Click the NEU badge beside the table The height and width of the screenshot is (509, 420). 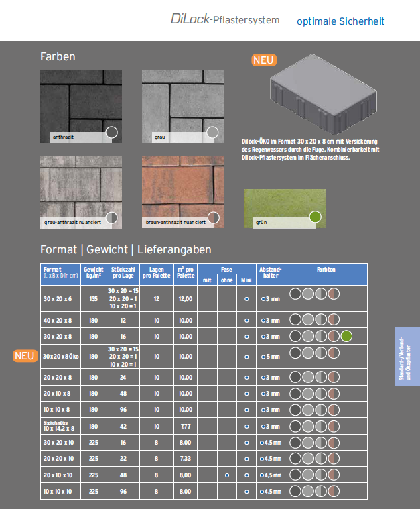point(25,355)
